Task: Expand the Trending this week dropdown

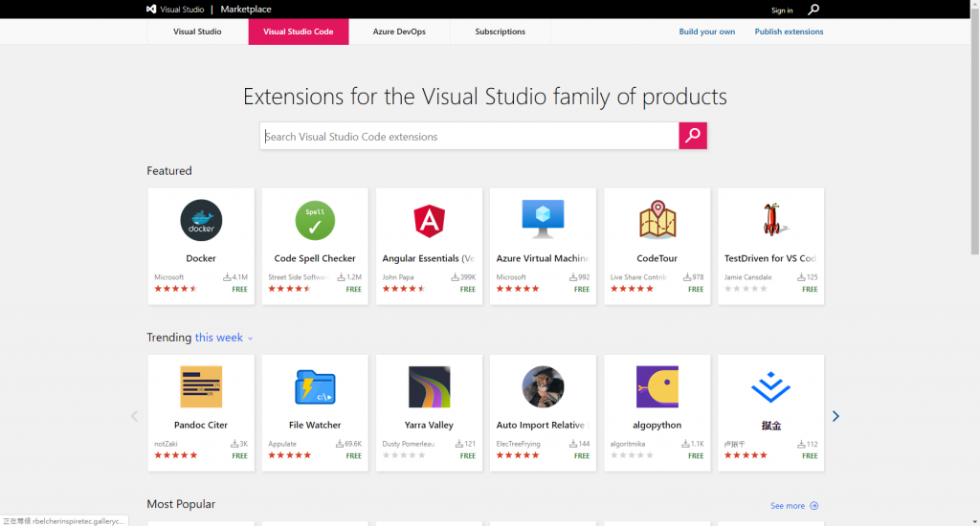Action: (x=224, y=338)
